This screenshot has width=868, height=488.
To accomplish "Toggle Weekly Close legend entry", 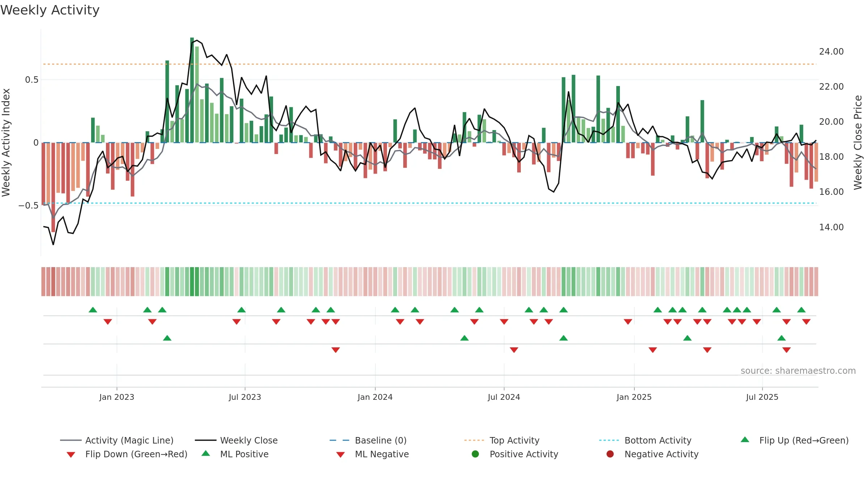I will [236, 440].
